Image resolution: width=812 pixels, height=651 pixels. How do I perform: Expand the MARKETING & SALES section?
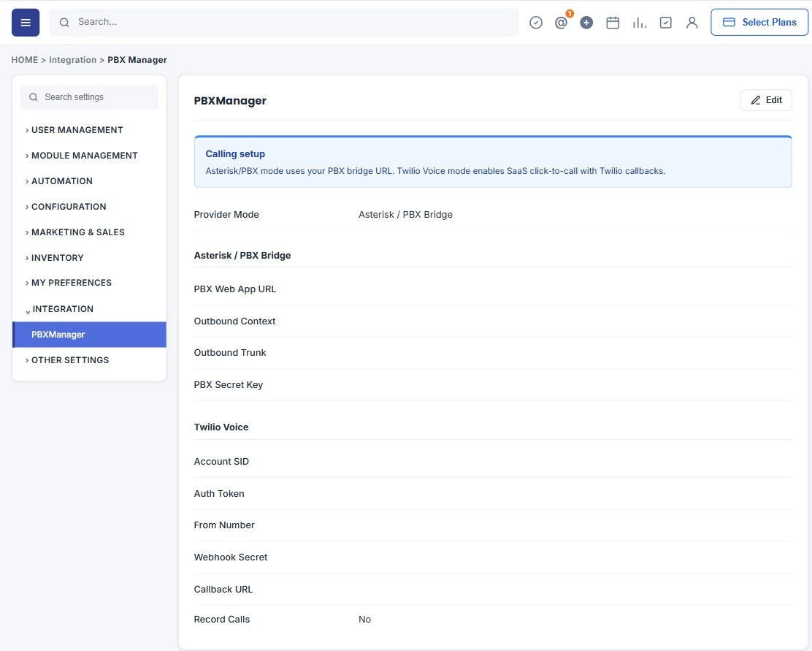tap(77, 232)
